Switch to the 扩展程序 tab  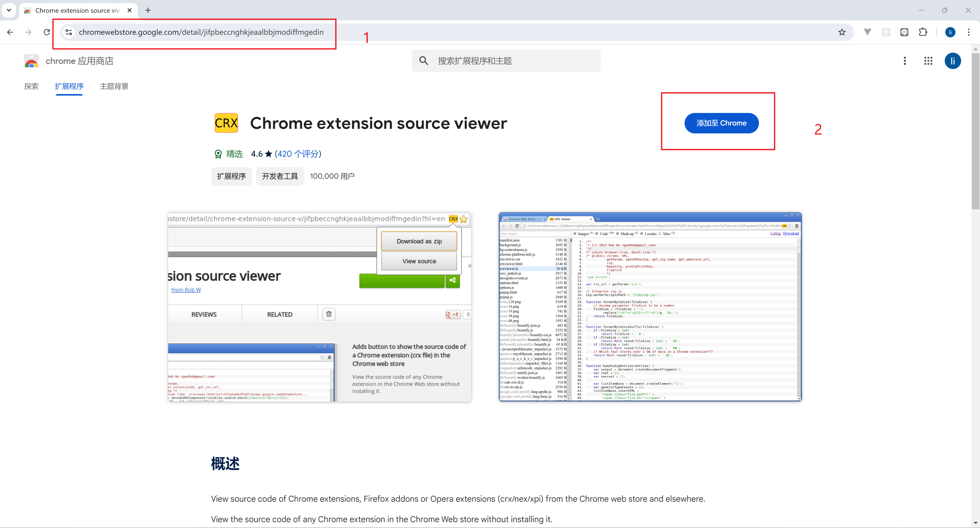(x=69, y=86)
